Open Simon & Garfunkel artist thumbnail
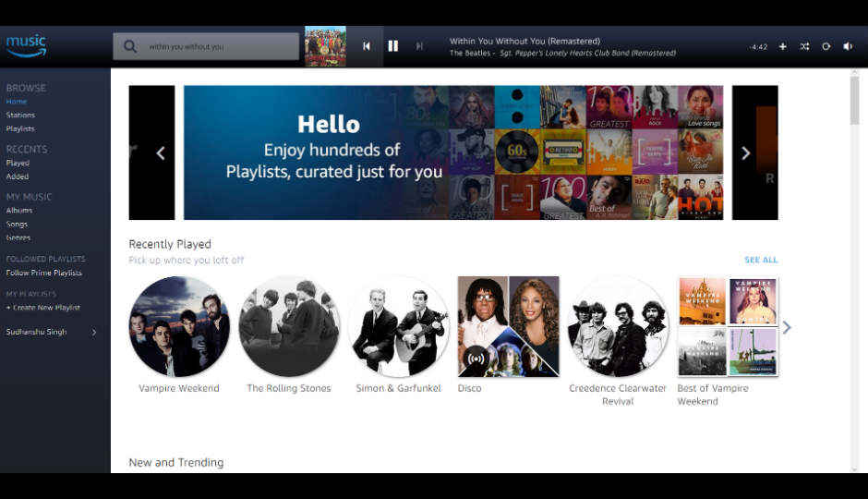The height and width of the screenshot is (499, 868). [399, 327]
